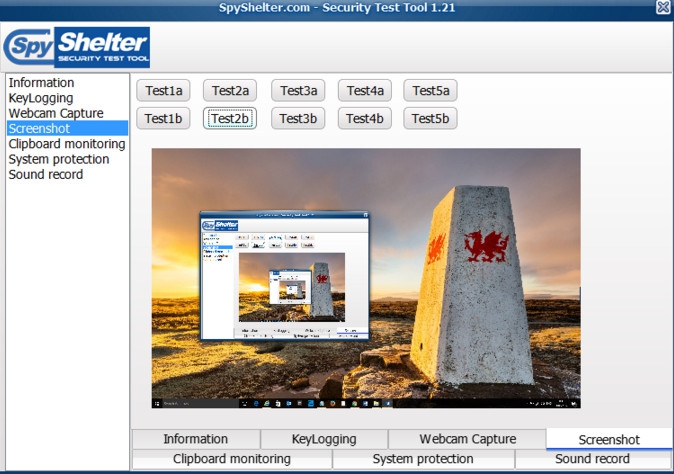Run the Test2a screenshot test
This screenshot has width=674, height=474.
pos(230,90)
